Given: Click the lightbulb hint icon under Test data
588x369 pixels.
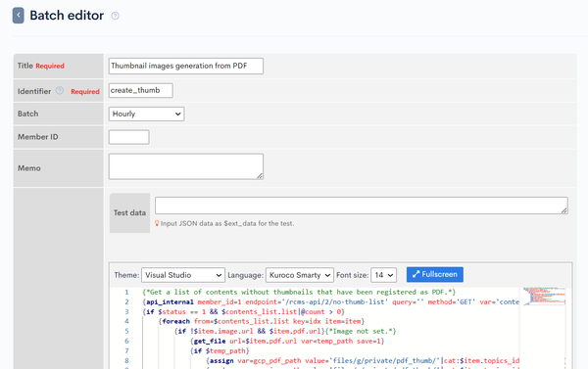Looking at the screenshot, I should tap(157, 223).
